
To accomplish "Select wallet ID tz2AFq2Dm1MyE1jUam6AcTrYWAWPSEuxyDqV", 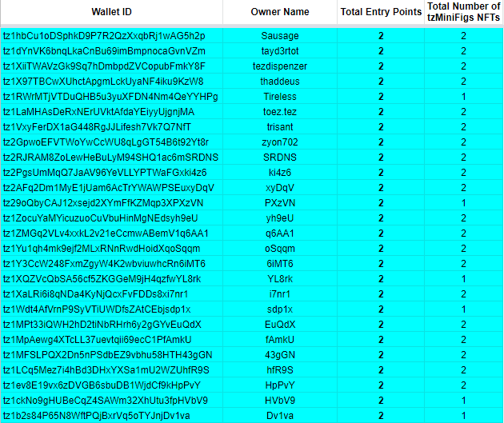I will (111, 188).
